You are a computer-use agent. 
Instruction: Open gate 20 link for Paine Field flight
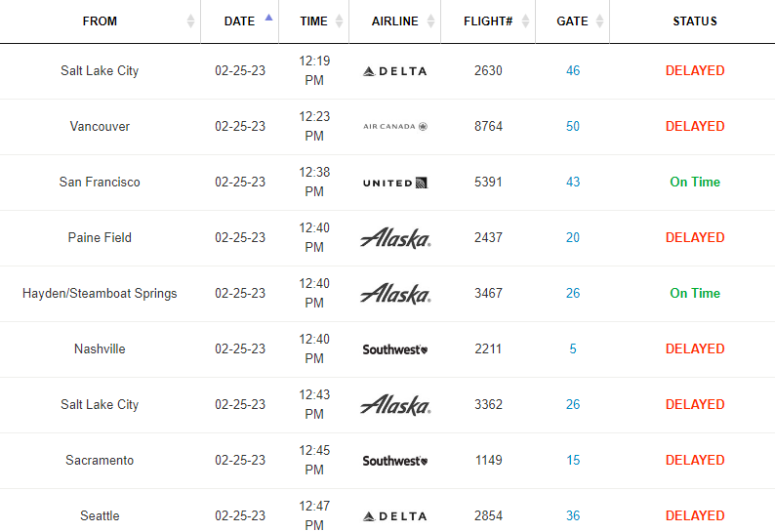click(x=573, y=238)
